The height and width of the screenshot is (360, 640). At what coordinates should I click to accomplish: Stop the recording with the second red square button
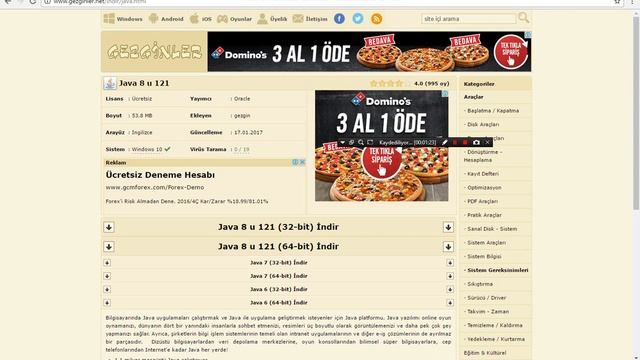coord(465,142)
